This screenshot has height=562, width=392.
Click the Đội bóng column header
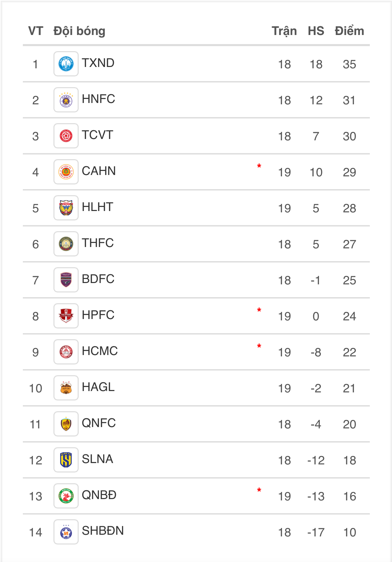(x=79, y=31)
